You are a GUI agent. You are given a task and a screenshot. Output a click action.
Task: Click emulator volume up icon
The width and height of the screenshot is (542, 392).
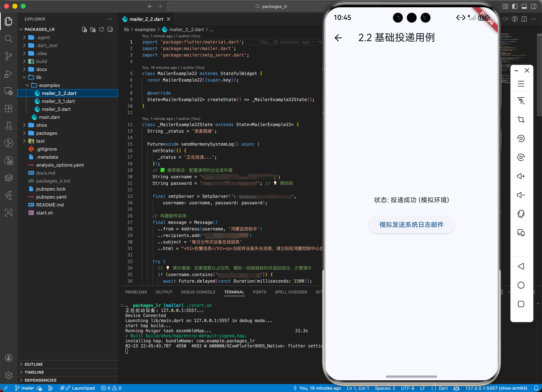tap(521, 176)
